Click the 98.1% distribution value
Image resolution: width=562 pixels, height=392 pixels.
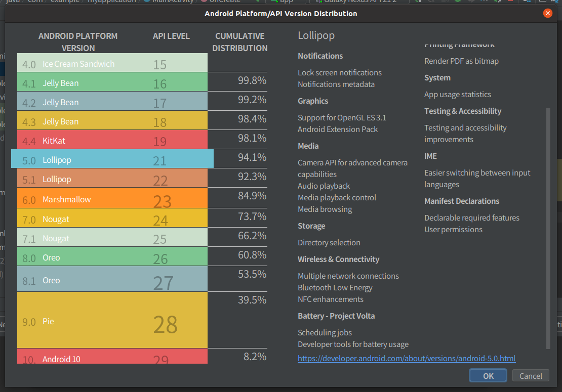pyautogui.click(x=252, y=138)
